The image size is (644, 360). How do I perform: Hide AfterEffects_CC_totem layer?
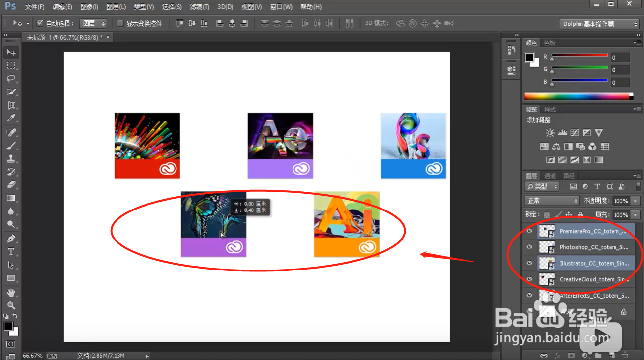[529, 295]
